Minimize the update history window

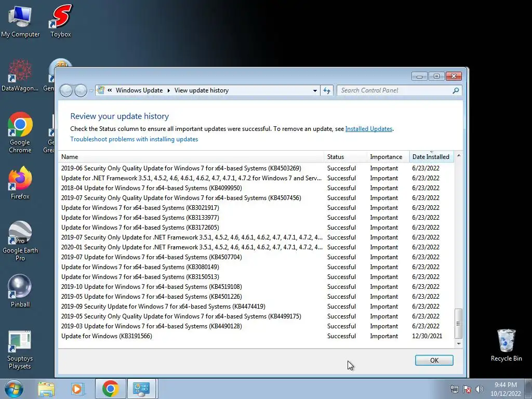419,76
